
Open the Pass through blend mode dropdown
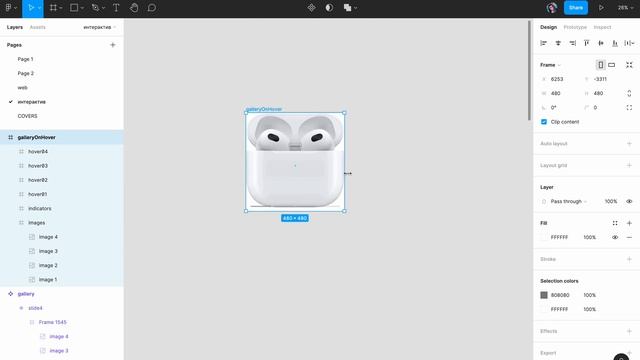569,202
